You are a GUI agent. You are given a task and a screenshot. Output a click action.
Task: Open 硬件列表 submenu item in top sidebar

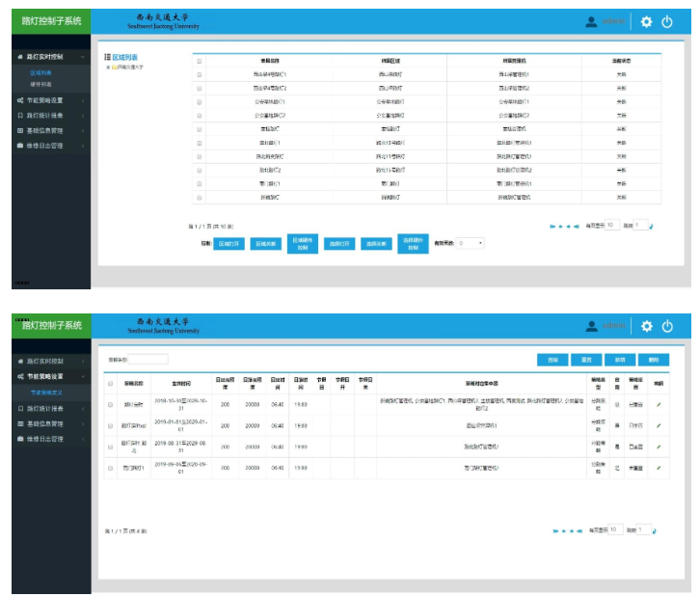pyautogui.click(x=40, y=85)
